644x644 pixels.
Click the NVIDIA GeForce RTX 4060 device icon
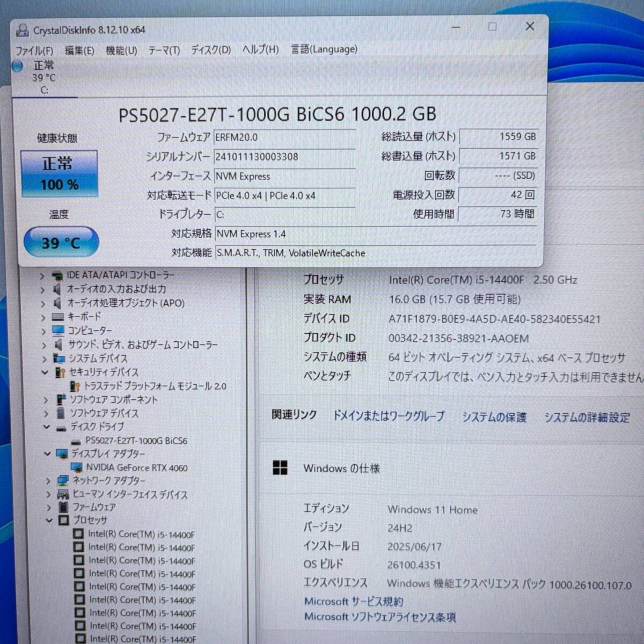pos(76,467)
